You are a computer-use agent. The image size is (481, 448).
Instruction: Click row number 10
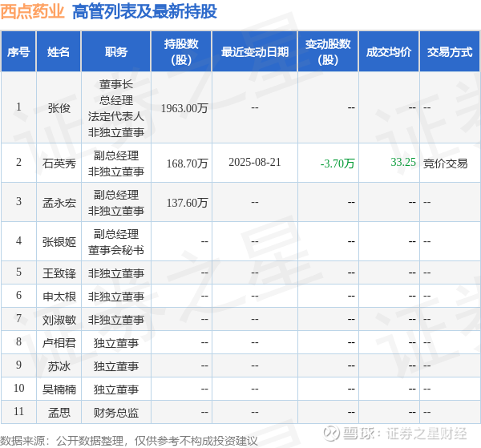pos(18,388)
